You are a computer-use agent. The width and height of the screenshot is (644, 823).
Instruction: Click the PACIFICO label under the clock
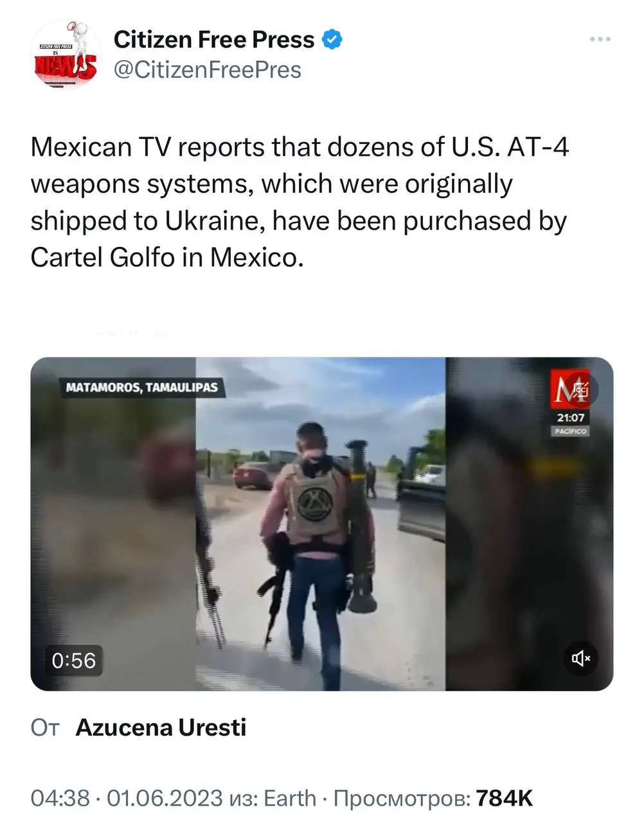[571, 431]
